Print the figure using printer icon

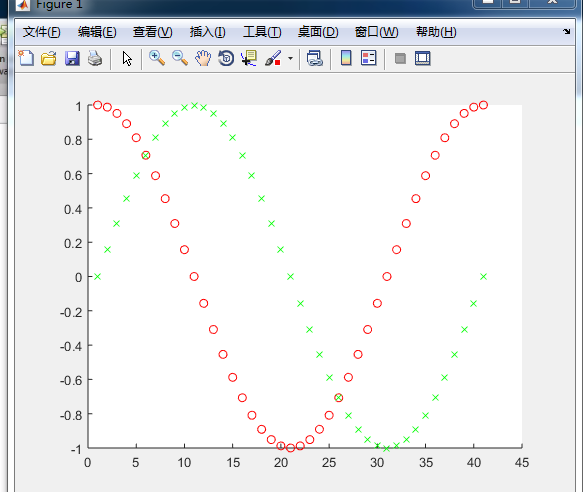[95, 58]
